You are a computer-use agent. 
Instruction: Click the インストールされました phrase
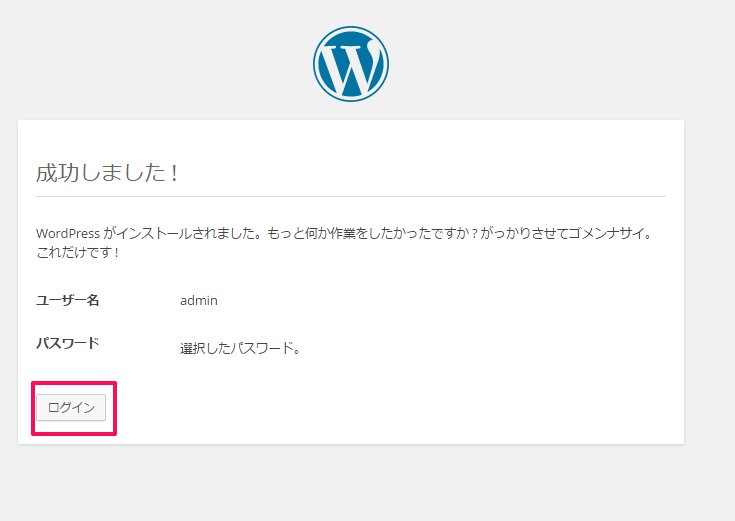[x=185, y=233]
